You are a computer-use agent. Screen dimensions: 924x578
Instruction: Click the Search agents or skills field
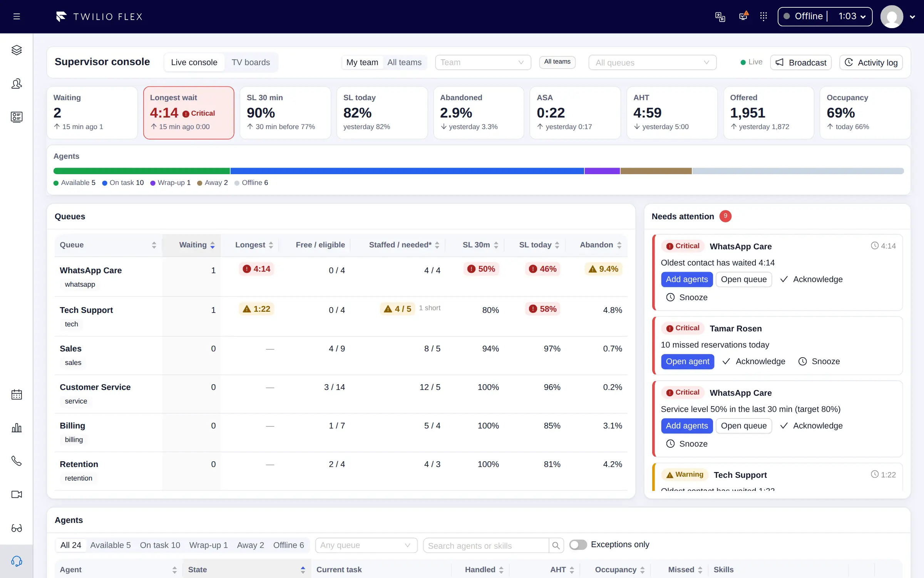(x=486, y=546)
